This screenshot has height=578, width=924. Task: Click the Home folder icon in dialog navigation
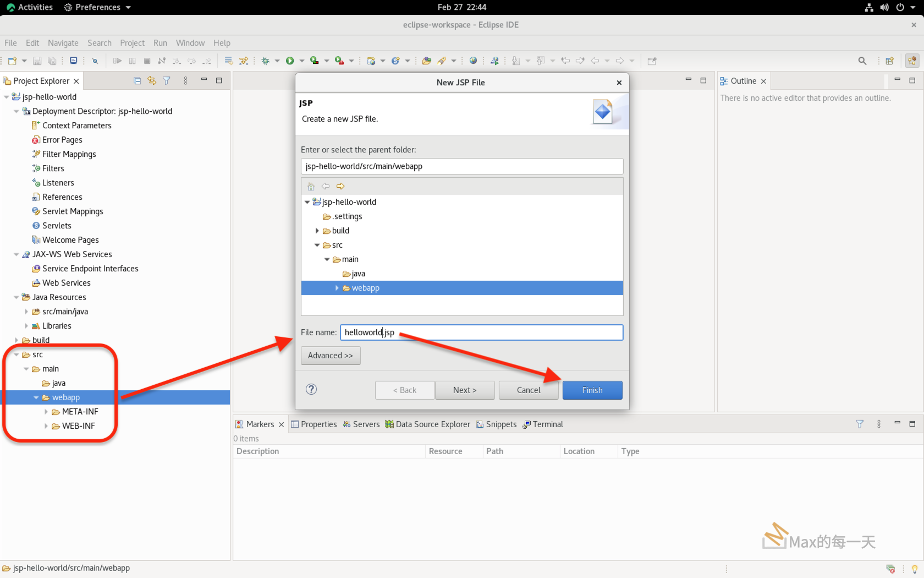(x=311, y=186)
